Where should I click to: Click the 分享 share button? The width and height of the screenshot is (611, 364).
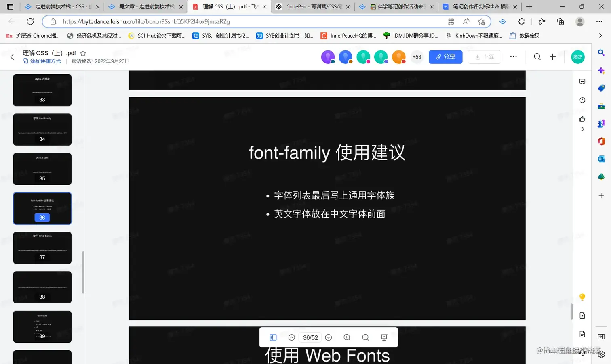coord(445,57)
